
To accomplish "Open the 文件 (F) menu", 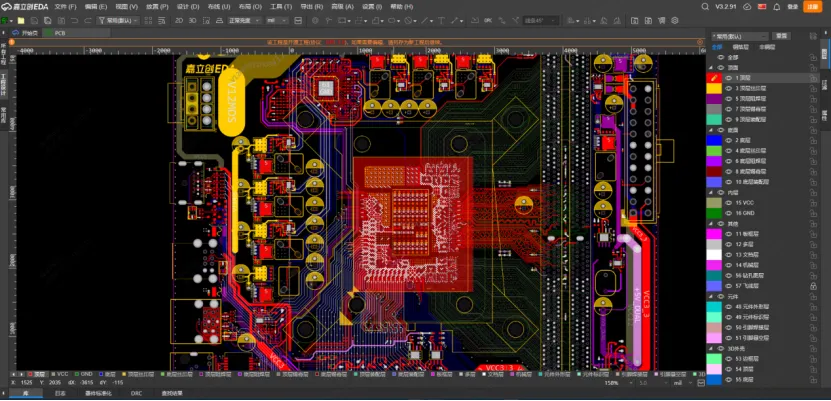I will (65, 6).
